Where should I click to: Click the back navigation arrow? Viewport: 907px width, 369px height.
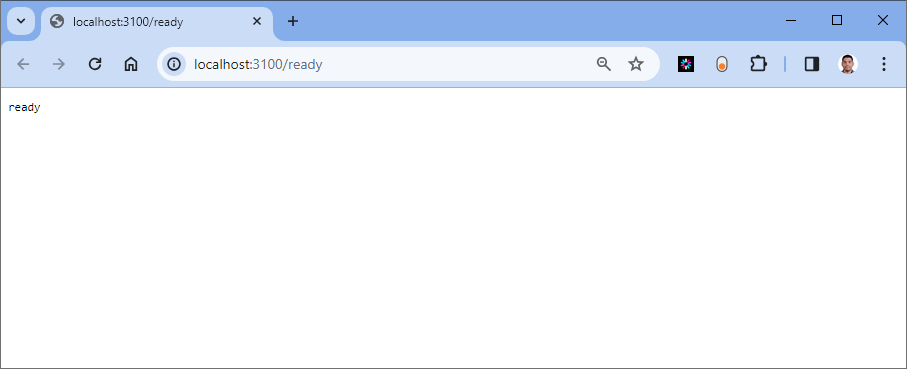point(23,64)
